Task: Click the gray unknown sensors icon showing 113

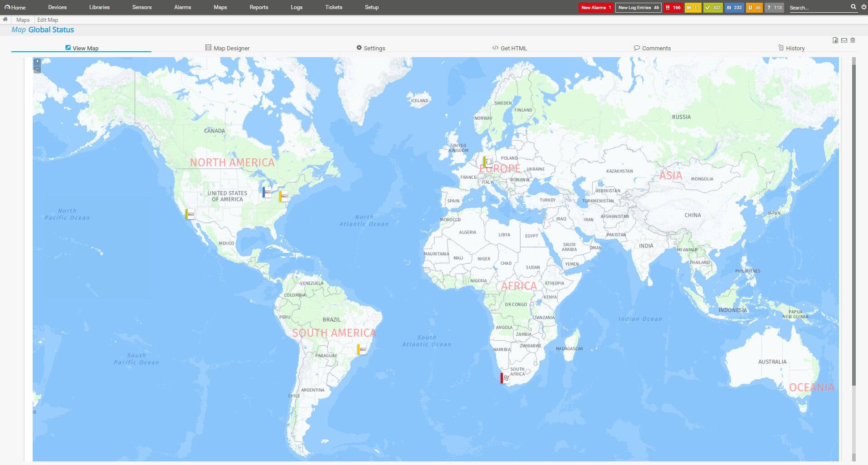Action: click(x=773, y=7)
